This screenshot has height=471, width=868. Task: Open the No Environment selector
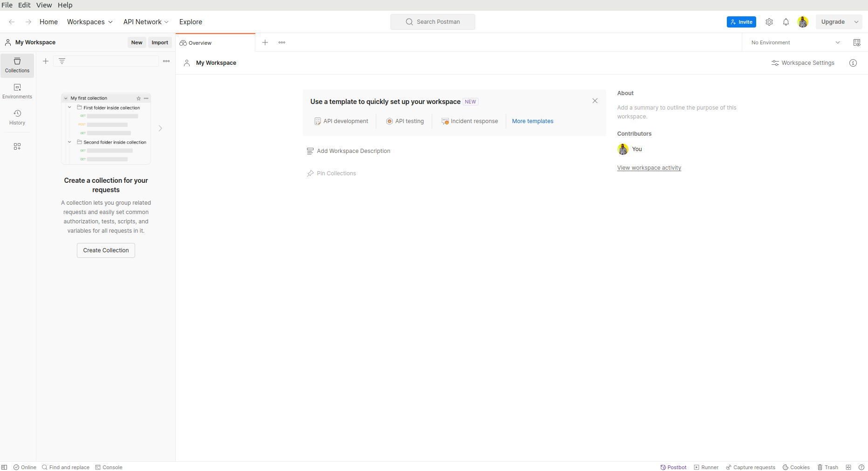[796, 42]
